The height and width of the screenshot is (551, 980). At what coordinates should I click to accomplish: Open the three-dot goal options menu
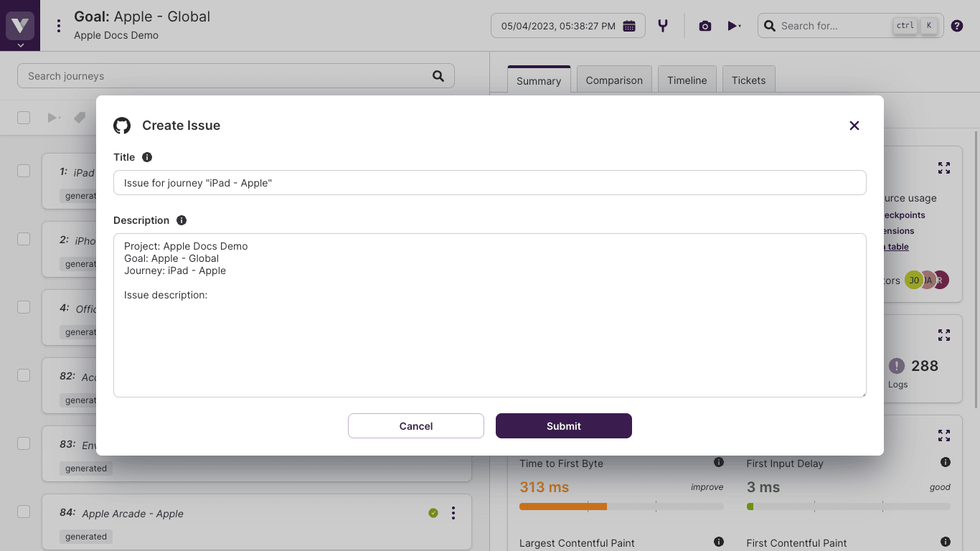pos(59,26)
